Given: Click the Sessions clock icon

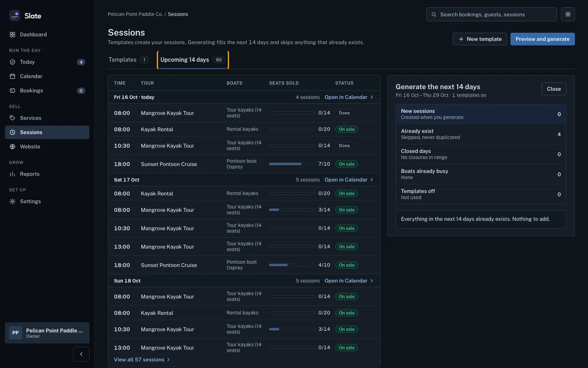Looking at the screenshot, I should point(12,132).
